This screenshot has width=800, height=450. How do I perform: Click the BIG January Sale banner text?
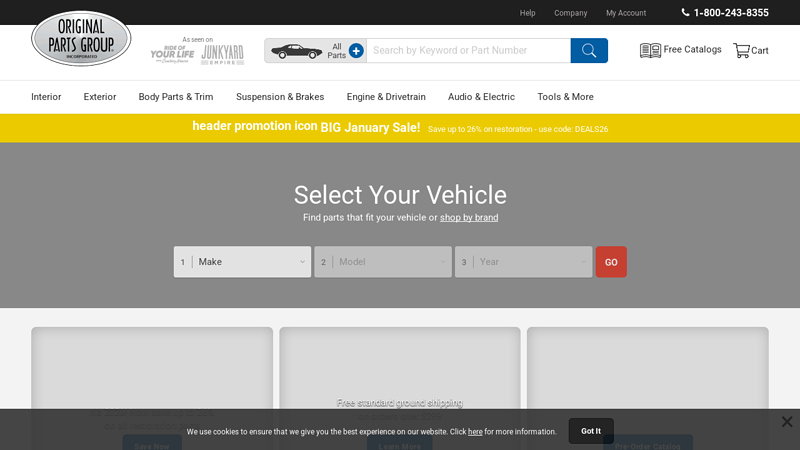pyautogui.click(x=370, y=128)
